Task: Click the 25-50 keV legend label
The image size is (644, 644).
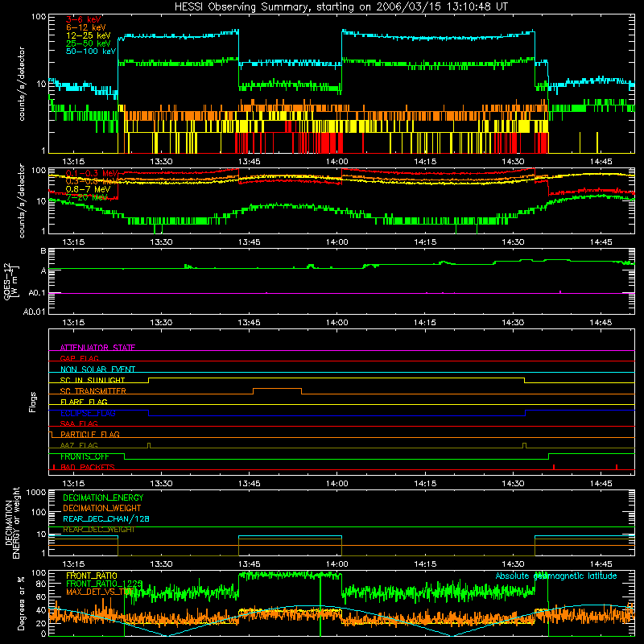Action: pos(89,43)
